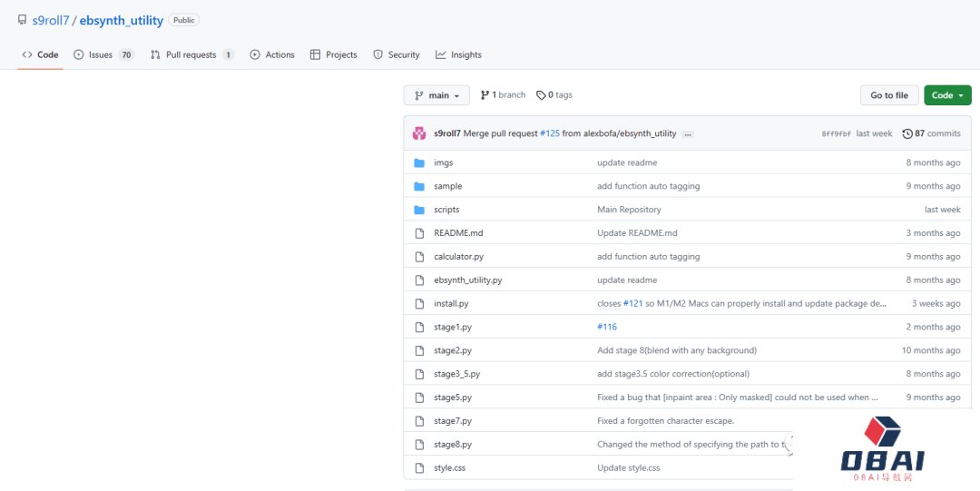Expand the commit message ellipsis
980x491 pixels.
click(688, 134)
